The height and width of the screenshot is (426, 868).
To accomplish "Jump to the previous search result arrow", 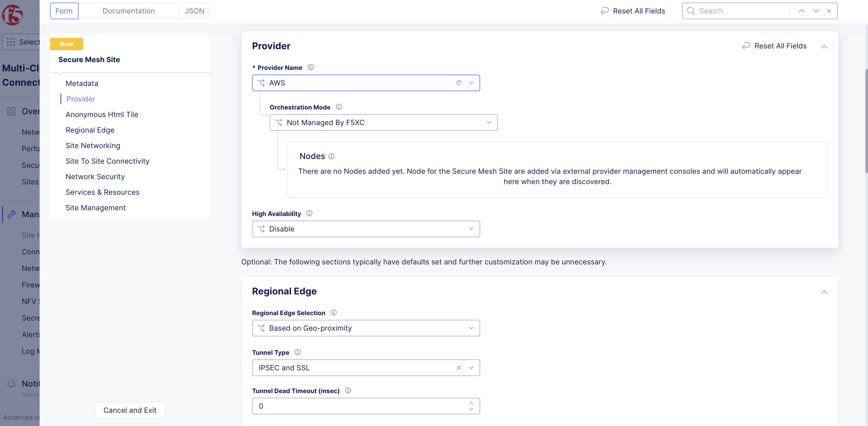I will 801,11.
